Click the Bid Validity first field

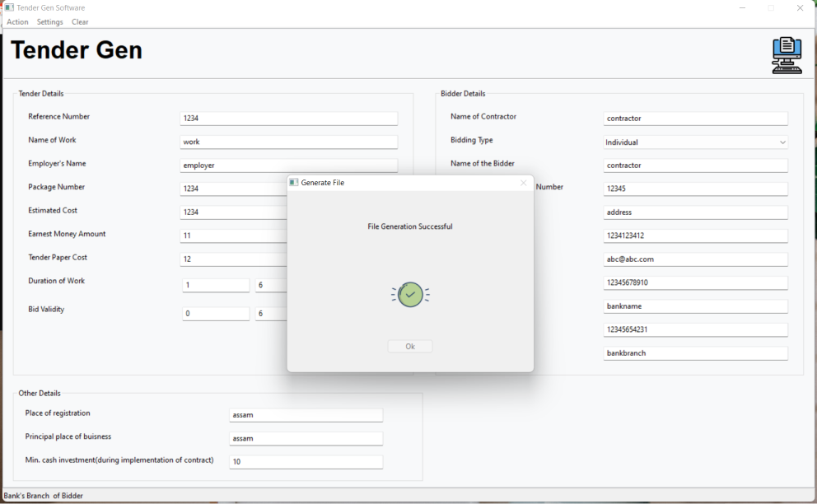(x=216, y=313)
